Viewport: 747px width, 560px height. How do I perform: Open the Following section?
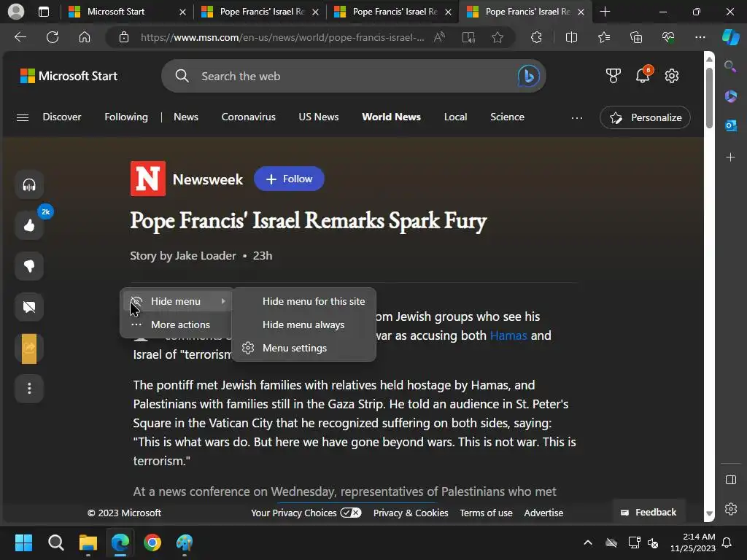(x=126, y=117)
